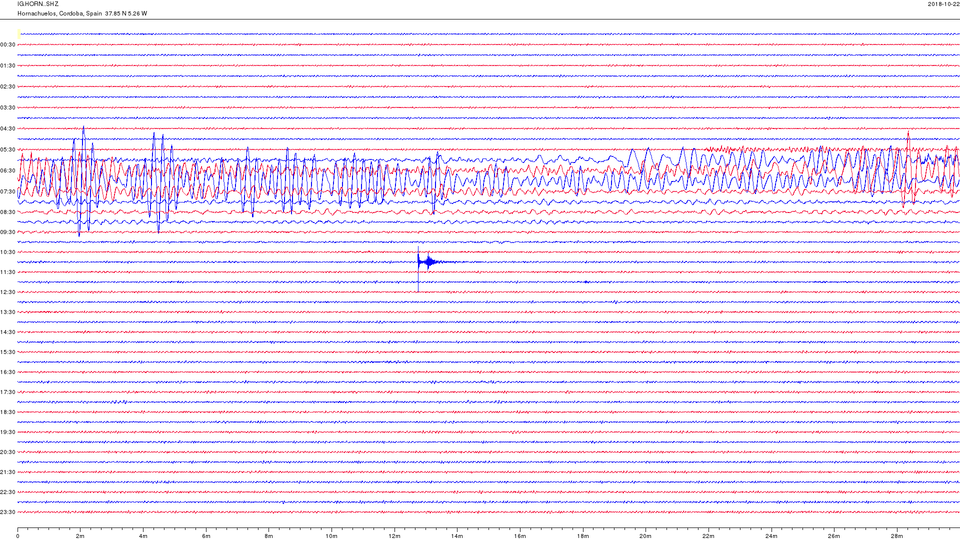This screenshot has width=960, height=540.
Task: Click the 06:30 time label
Action: 8,170
